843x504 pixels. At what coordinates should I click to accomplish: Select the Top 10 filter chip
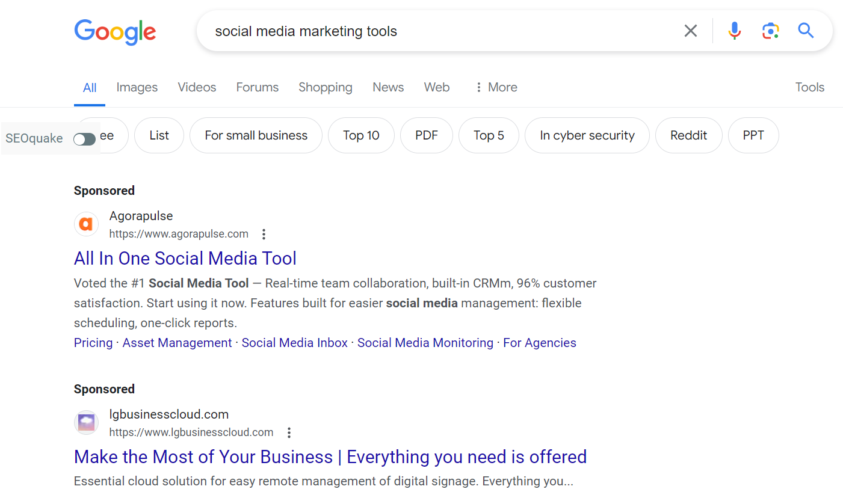361,135
